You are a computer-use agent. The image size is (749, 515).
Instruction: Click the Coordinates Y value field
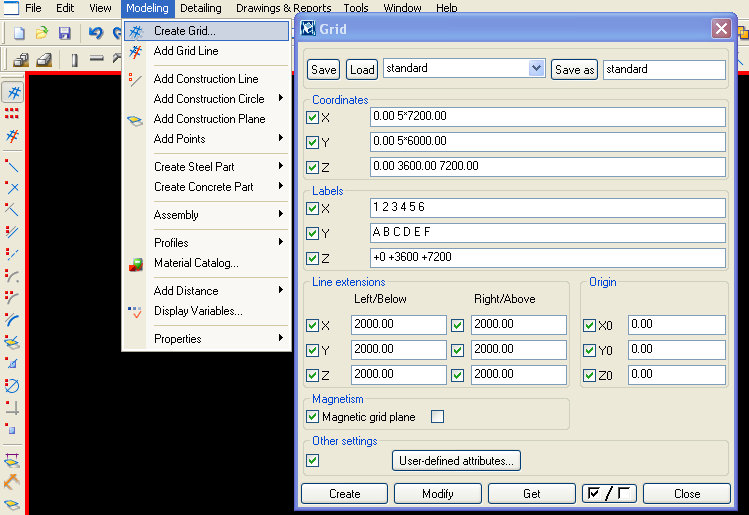pos(548,141)
